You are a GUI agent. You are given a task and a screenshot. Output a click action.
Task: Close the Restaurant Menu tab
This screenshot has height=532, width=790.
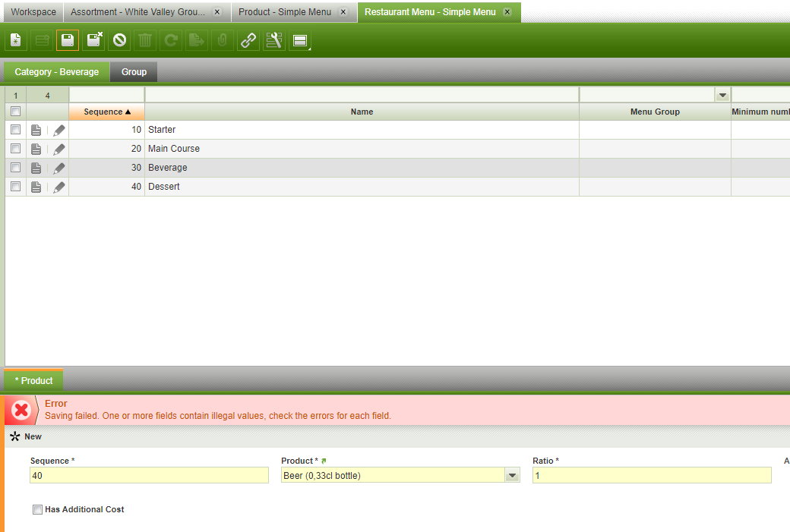[507, 12]
